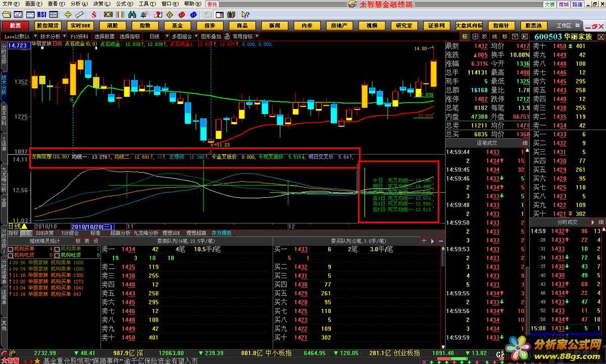This screenshot has width=606, height=364.
Task: Click the alarm bell alert icon
Action: click(145, 14)
